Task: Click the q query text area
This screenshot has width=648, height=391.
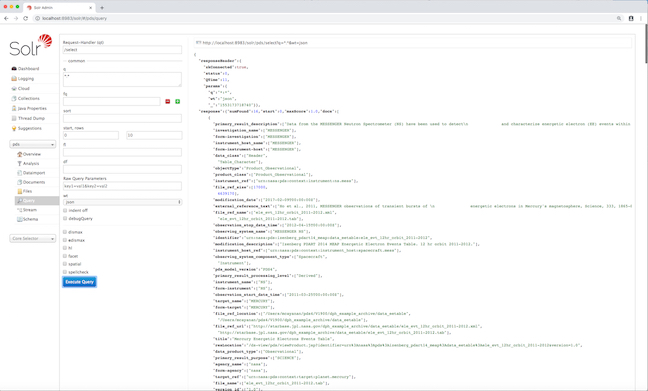Action: 122,79
